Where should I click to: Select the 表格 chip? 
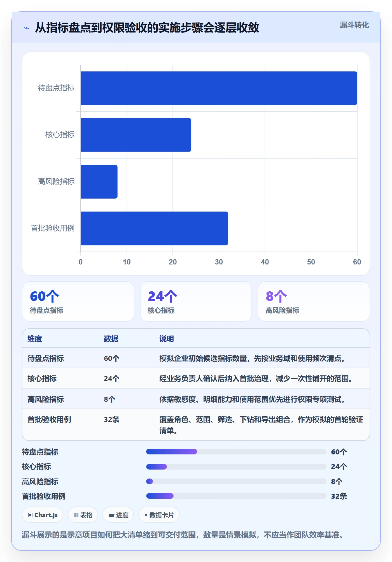tap(83, 515)
